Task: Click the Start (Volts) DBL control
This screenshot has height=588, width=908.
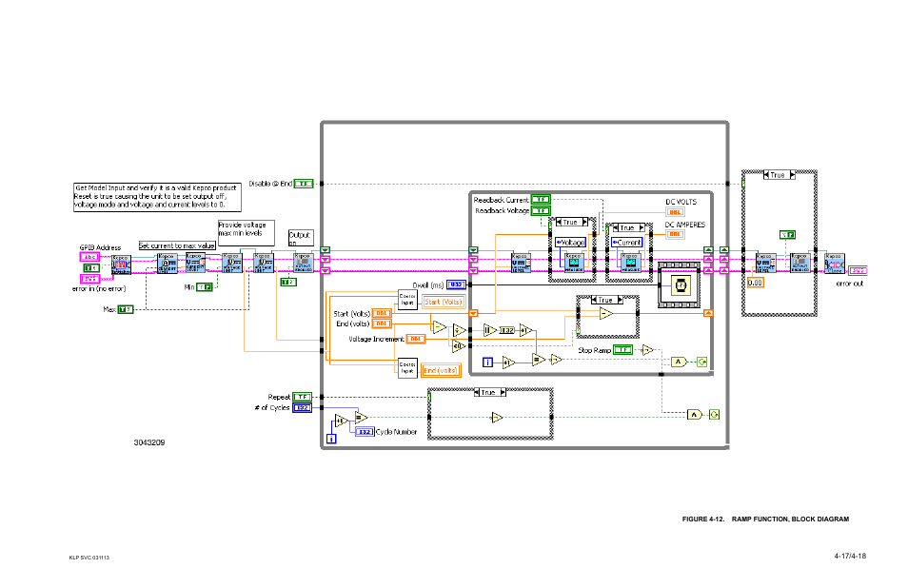Action: pos(382,313)
